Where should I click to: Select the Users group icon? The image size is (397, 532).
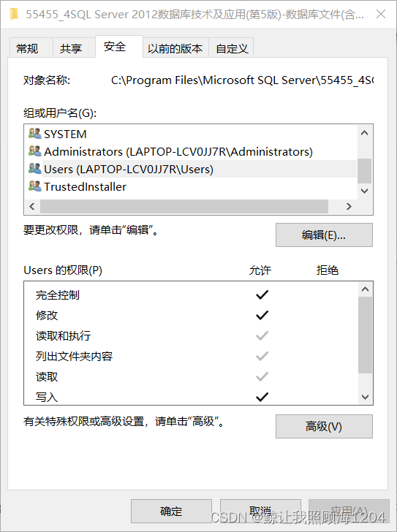point(34,169)
